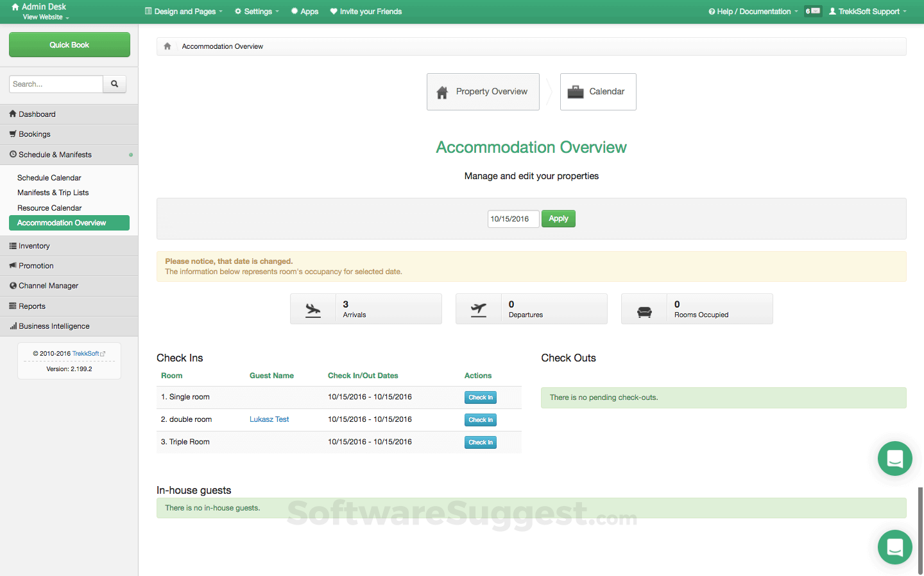Click the Rooms Occupied sofa icon
Image resolution: width=924 pixels, height=576 pixels.
pyautogui.click(x=644, y=309)
